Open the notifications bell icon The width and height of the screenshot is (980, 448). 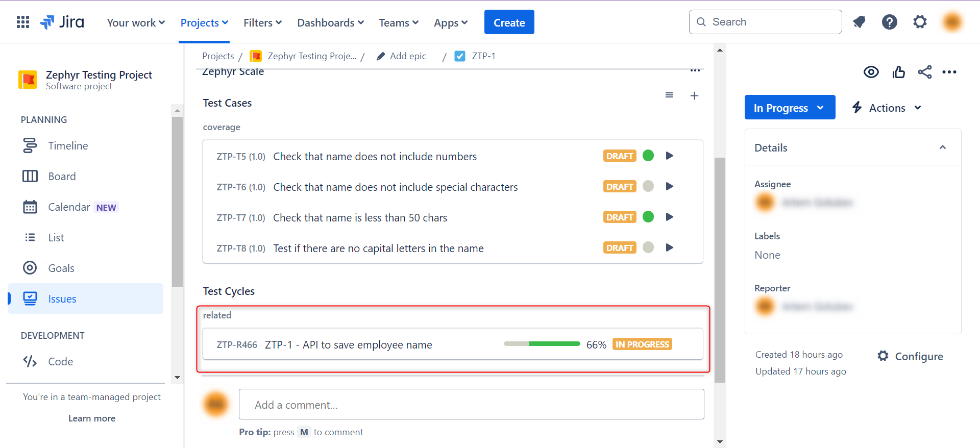(x=859, y=22)
